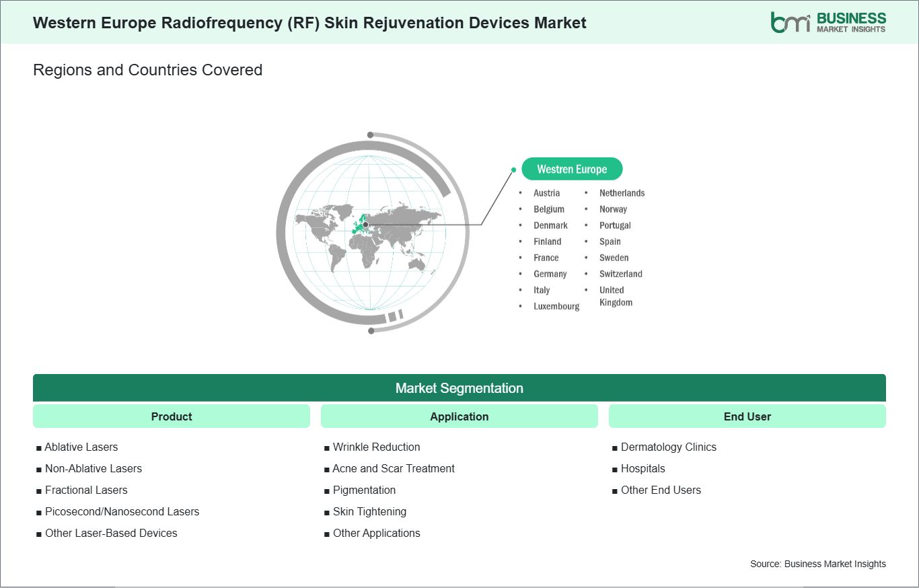
Task: Click 'Ablative Lasers' product item
Action: 81,447
